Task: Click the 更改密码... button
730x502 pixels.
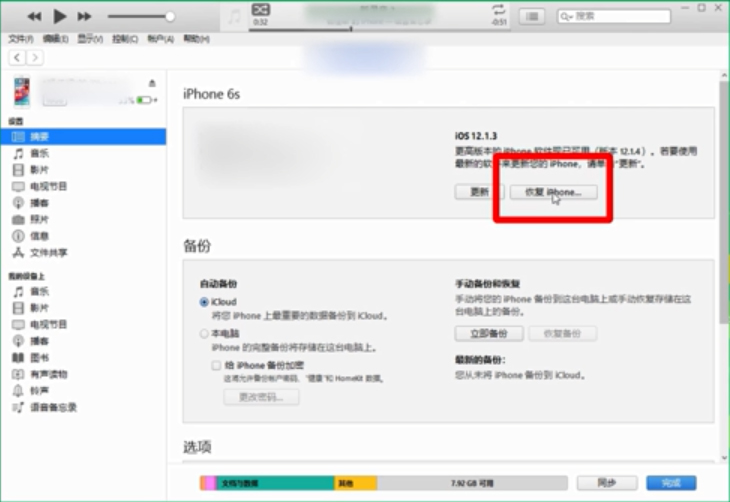Action: (x=261, y=397)
